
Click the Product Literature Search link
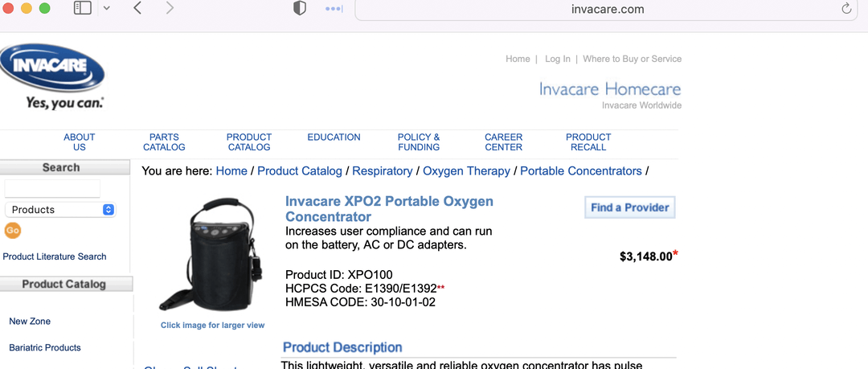click(x=55, y=256)
